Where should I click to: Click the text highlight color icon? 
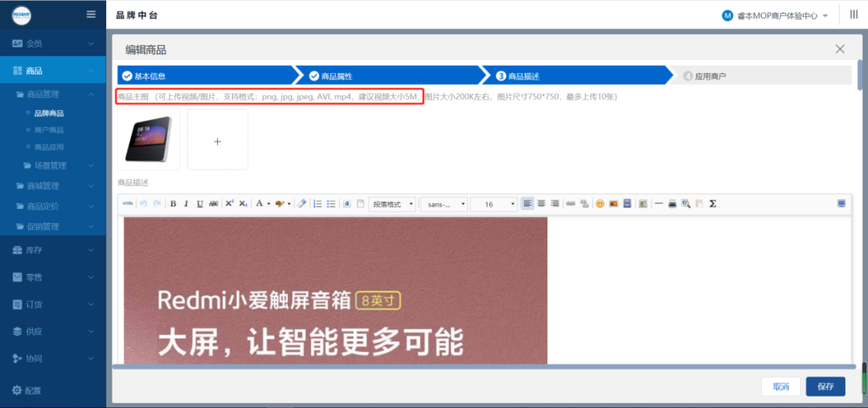coord(280,203)
